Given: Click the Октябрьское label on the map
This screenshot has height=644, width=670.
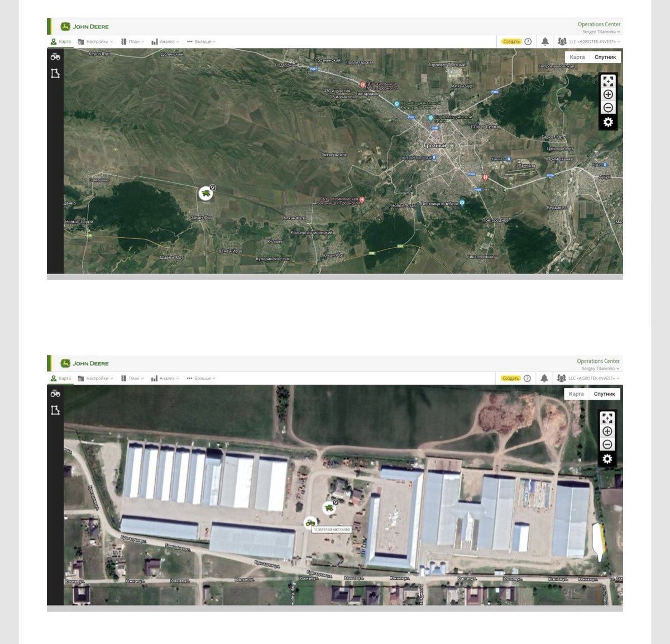Looking at the screenshot, I should [x=334, y=155].
